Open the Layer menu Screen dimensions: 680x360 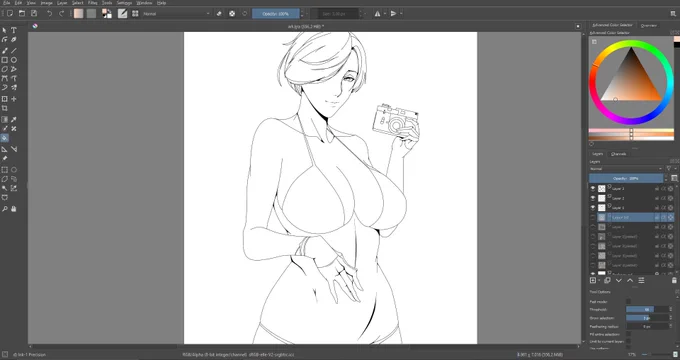(x=62, y=3)
